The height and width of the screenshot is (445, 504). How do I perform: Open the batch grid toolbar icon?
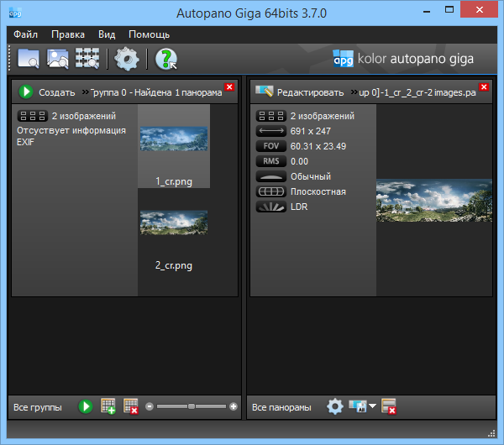click(87, 59)
